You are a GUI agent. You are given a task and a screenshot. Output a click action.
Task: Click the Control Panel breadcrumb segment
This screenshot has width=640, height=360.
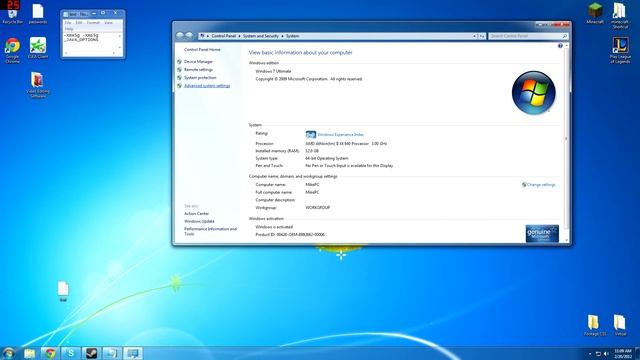pos(223,36)
